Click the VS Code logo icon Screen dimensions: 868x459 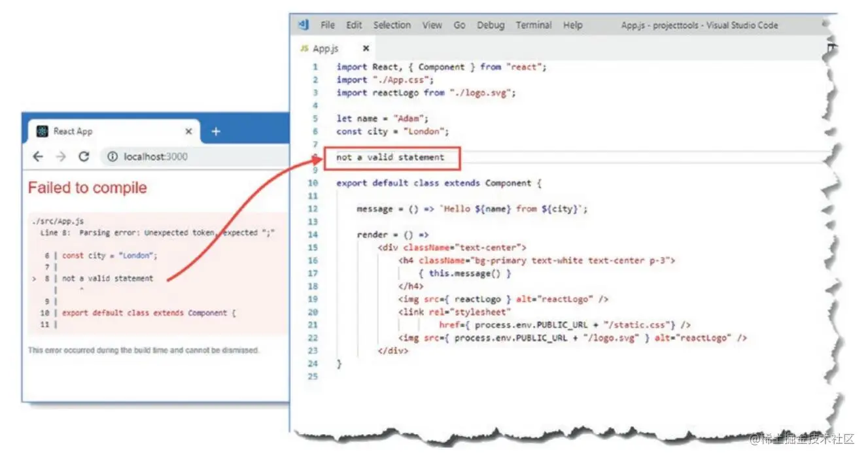[304, 25]
